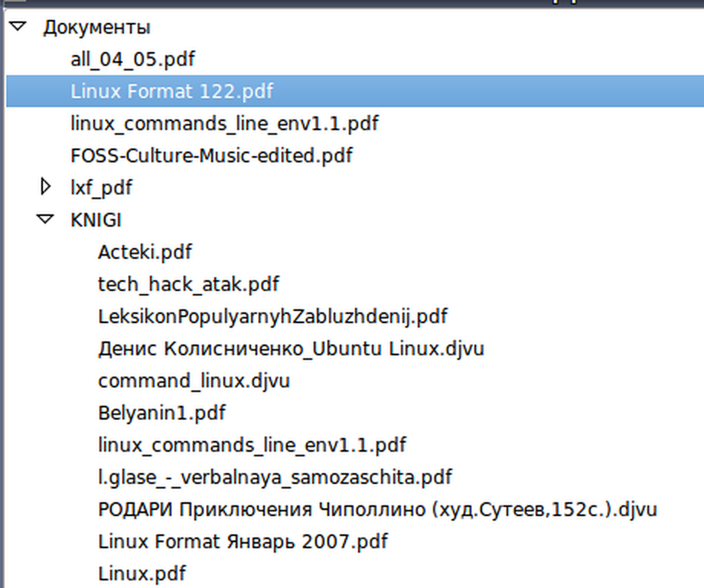Select linux_commands_line_env1.1.pdf under Документы

[224, 123]
